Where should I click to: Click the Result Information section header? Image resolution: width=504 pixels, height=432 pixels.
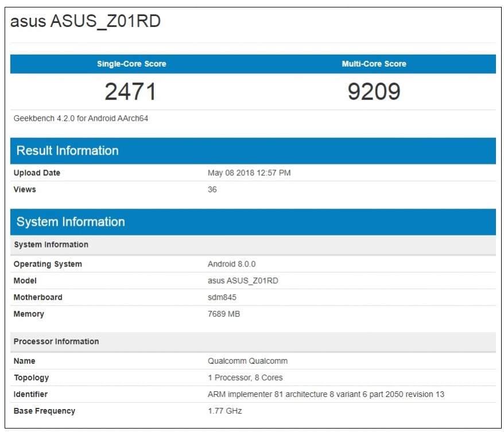253,151
